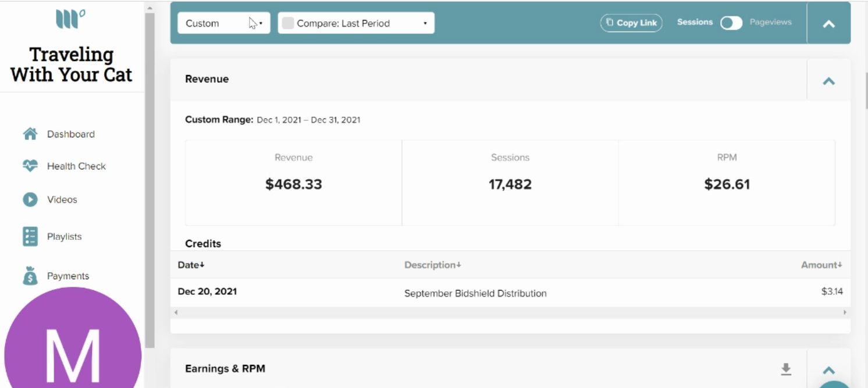868x388 pixels.
Task: Click the Dashboard home icon
Action: (30, 134)
